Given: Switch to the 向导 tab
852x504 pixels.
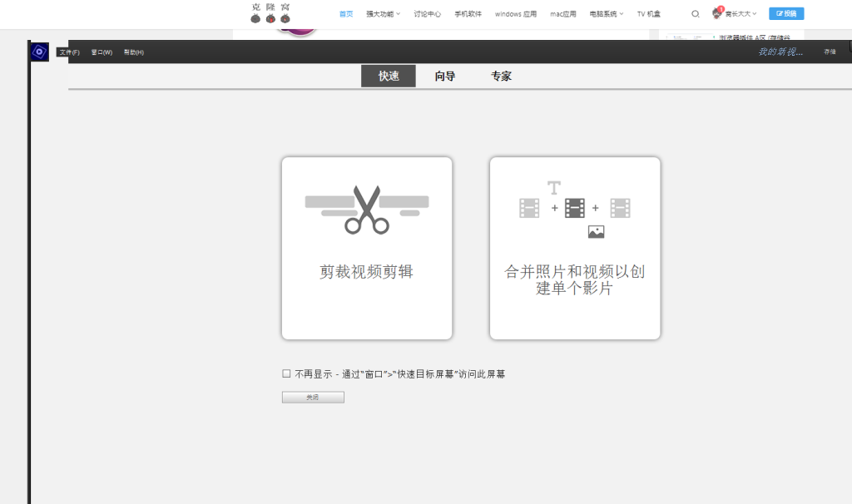Looking at the screenshot, I should coord(445,76).
